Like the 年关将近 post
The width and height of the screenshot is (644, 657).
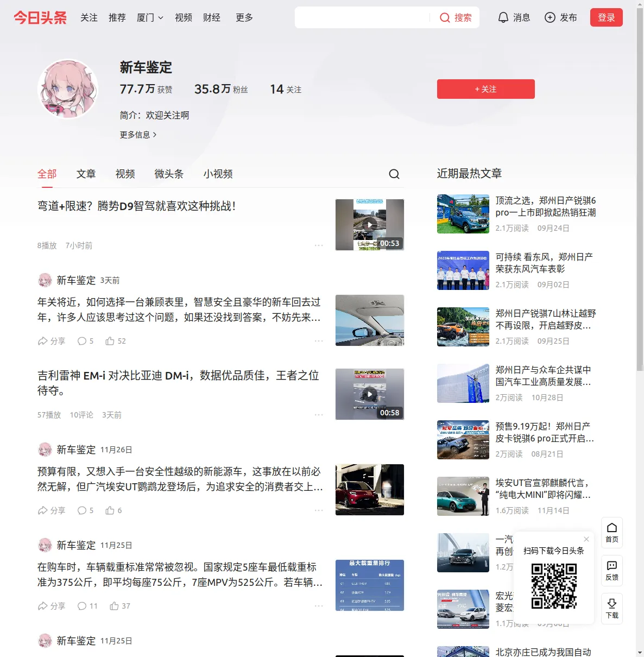point(116,341)
